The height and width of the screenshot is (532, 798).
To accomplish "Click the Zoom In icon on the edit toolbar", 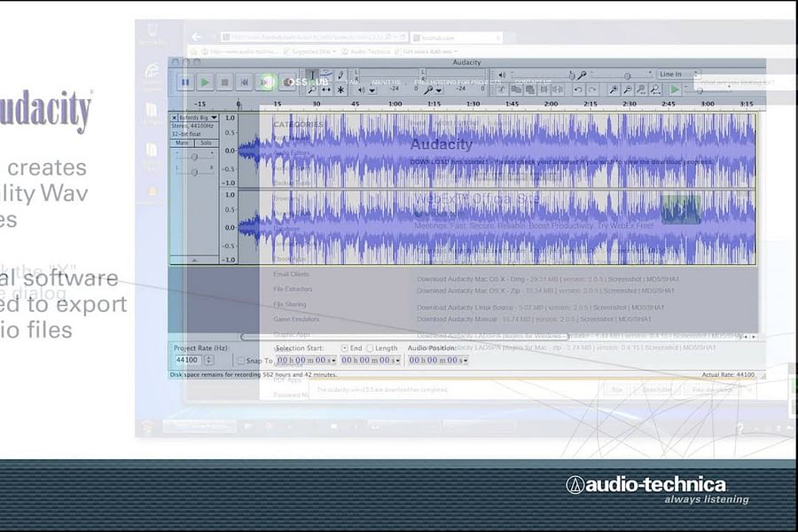I will 613,90.
